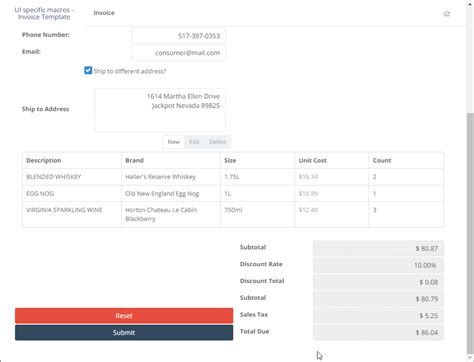This screenshot has height=362, width=474.
Task: Click the Size column header
Action: pyautogui.click(x=258, y=160)
